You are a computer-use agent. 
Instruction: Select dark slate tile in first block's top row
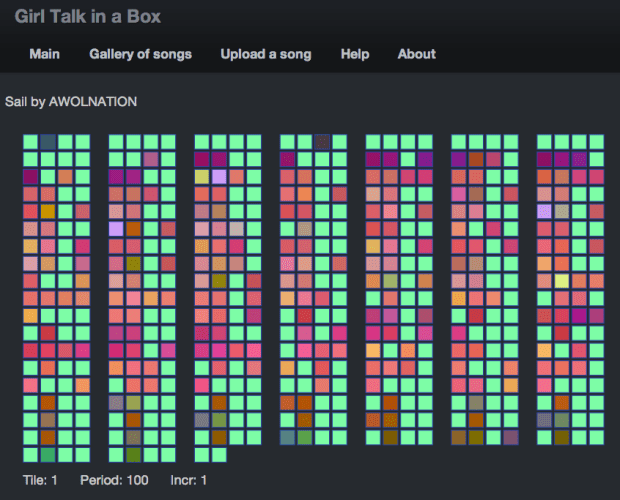pos(48,142)
